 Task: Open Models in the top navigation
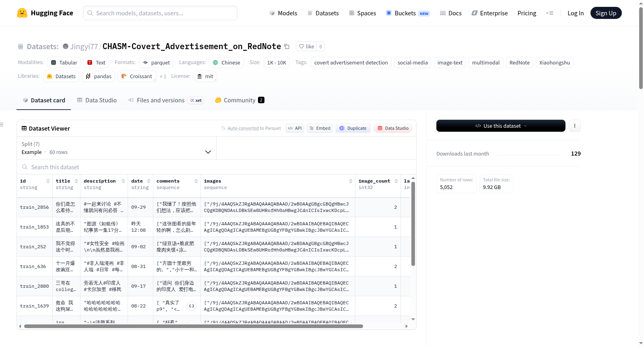[283, 13]
